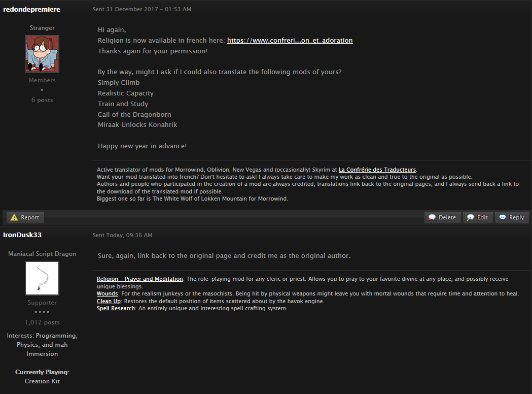
Task: Edit the message
Action: click(478, 217)
